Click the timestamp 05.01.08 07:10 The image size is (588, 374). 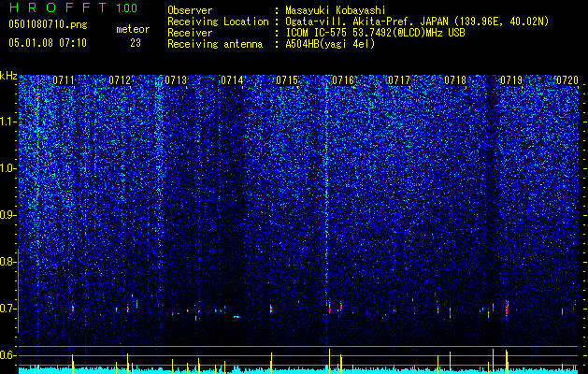[48, 43]
